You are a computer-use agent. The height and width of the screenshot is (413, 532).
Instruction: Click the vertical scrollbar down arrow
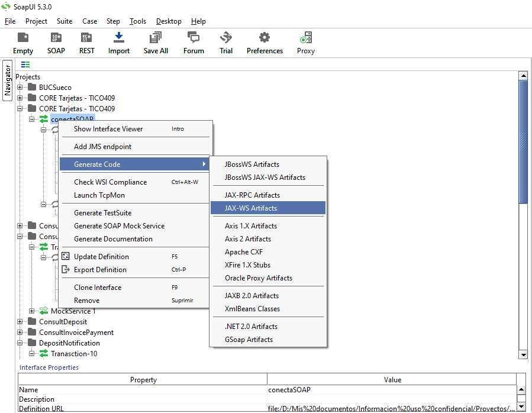[523, 354]
